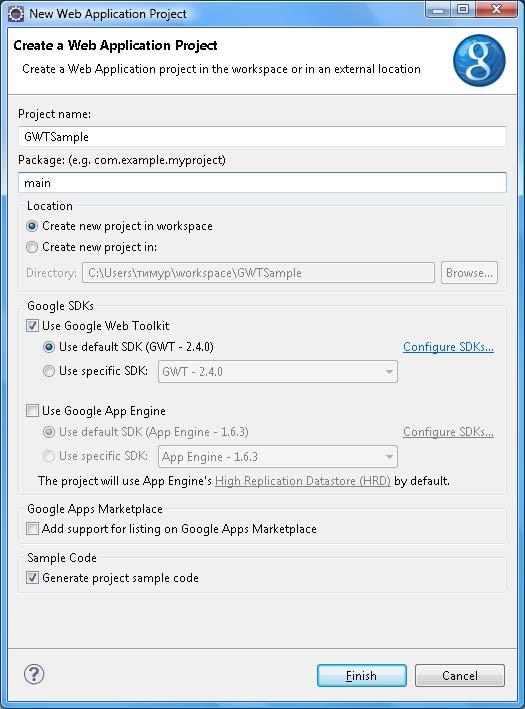Toggle Generate project sample code checkbox
Image resolution: width=525 pixels, height=709 pixels.
click(32, 577)
